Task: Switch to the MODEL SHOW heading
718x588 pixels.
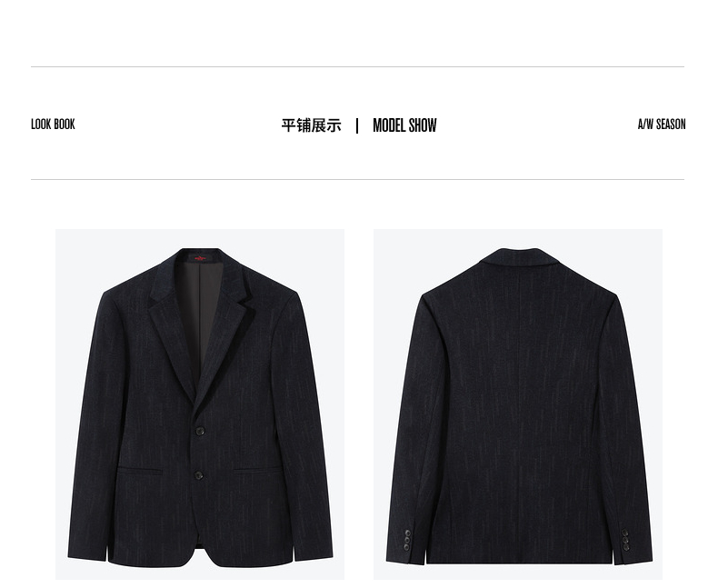Action: pyautogui.click(x=404, y=125)
